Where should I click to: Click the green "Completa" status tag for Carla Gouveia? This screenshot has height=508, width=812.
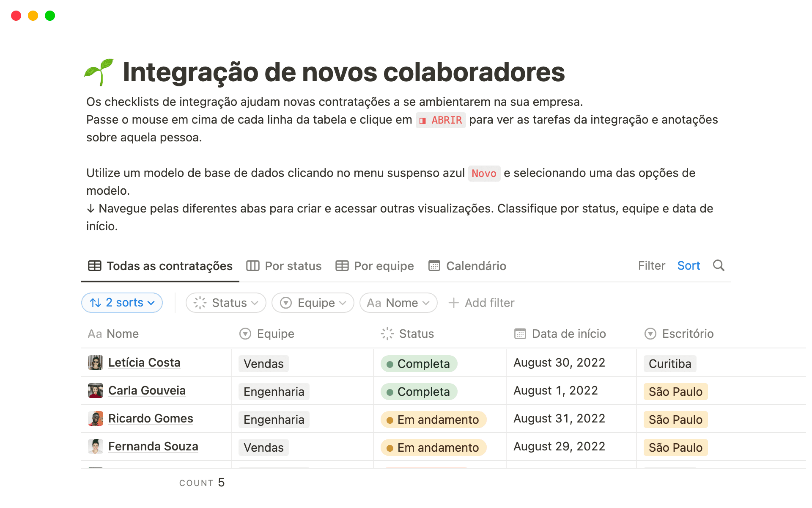(418, 391)
